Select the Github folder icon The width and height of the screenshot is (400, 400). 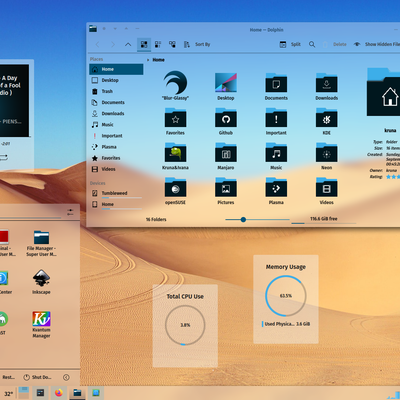coord(226,118)
